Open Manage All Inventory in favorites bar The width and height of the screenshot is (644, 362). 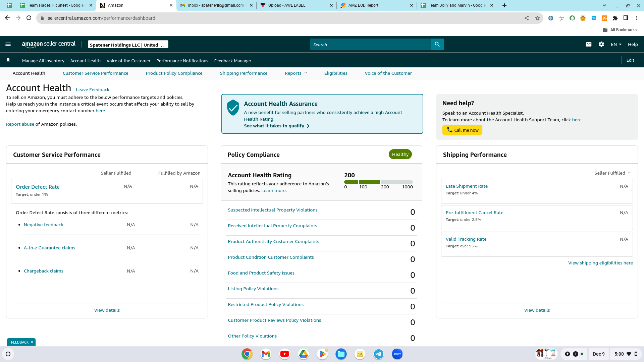pyautogui.click(x=43, y=61)
